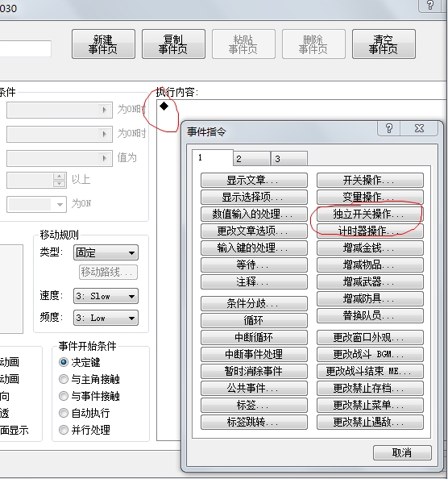The image size is (448, 479).
Task: Choose the 显示选择项 command
Action: click(254, 197)
